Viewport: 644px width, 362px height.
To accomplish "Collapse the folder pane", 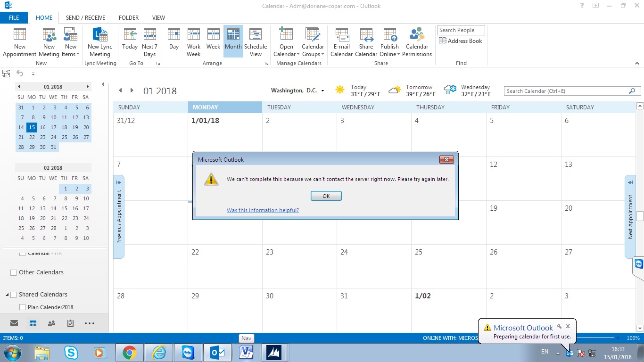I will pyautogui.click(x=103, y=84).
